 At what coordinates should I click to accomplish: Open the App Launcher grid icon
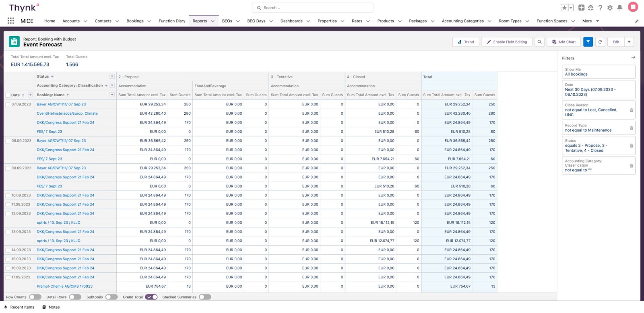[x=11, y=21]
